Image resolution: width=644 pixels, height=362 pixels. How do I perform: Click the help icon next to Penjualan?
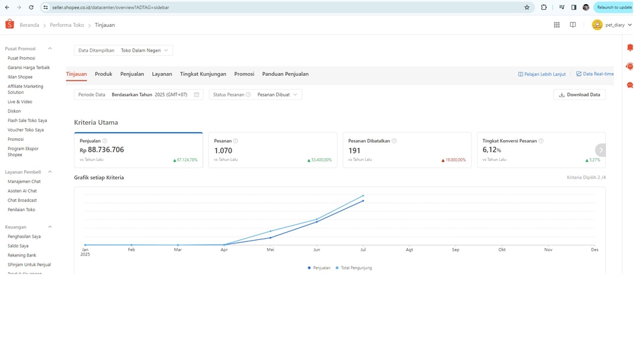[105, 141]
